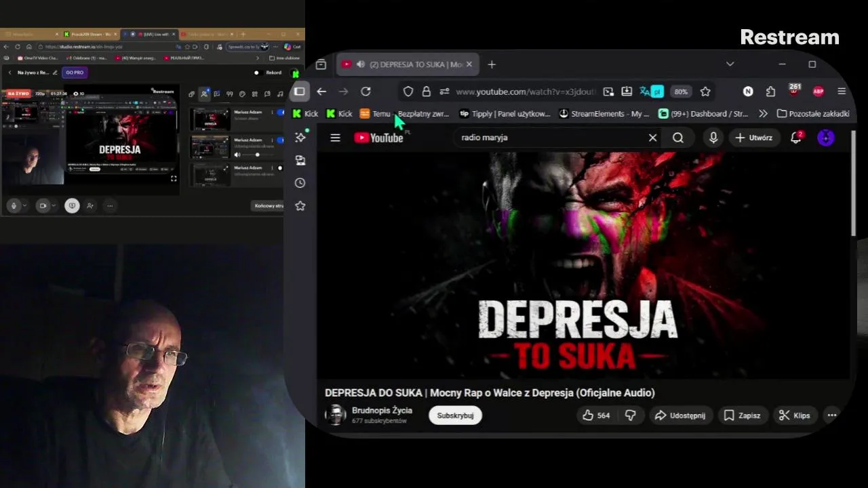868x488 pixels.
Task: Click the youtube.com address bar
Action: pyautogui.click(x=525, y=91)
